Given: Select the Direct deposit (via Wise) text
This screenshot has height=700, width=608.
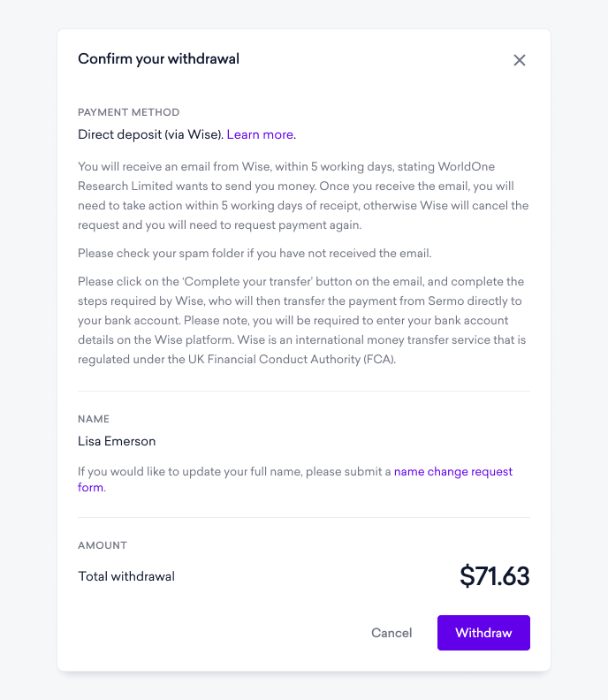Looking at the screenshot, I should tap(150, 134).
